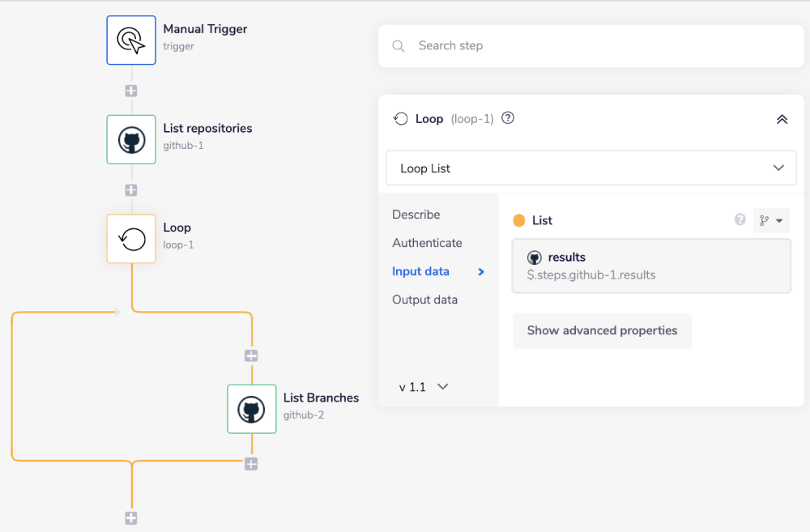Switch to the Authenticate tab
This screenshot has width=810, height=532.
click(x=427, y=242)
